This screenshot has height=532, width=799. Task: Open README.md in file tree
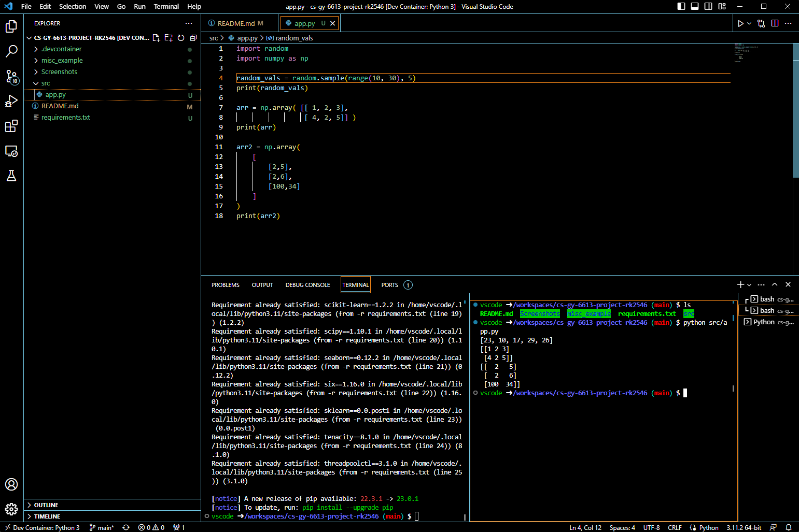(x=112, y=106)
